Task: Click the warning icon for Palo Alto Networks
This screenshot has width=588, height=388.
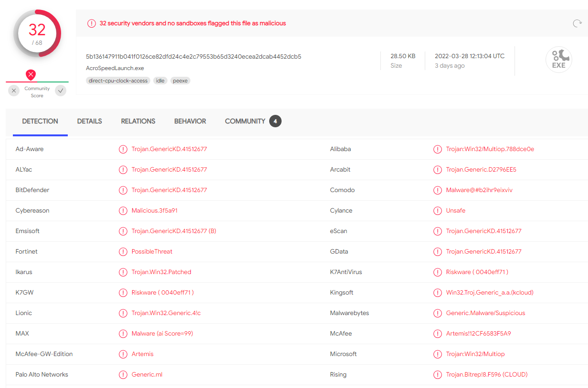Action: pos(123,375)
